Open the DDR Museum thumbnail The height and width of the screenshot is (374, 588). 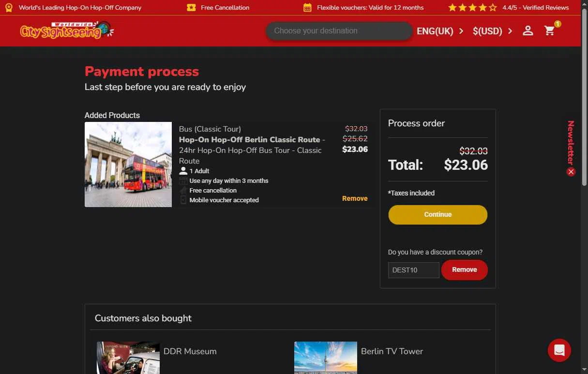coord(128,358)
